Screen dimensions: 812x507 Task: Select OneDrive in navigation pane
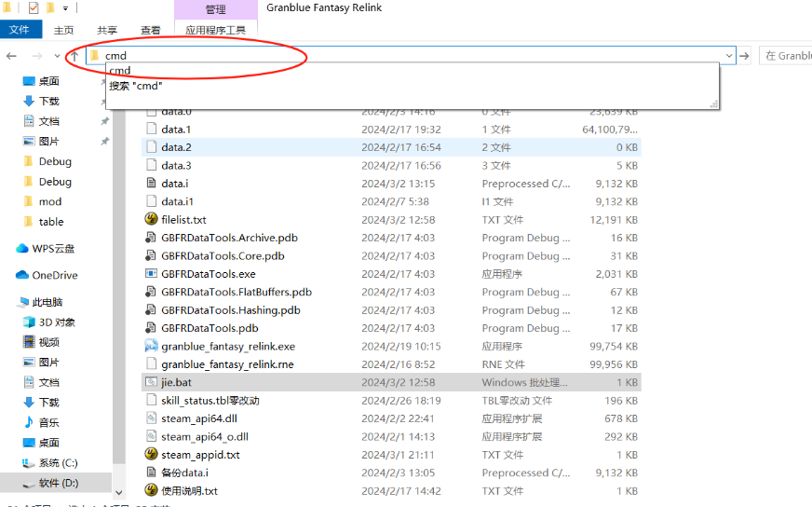(x=47, y=275)
